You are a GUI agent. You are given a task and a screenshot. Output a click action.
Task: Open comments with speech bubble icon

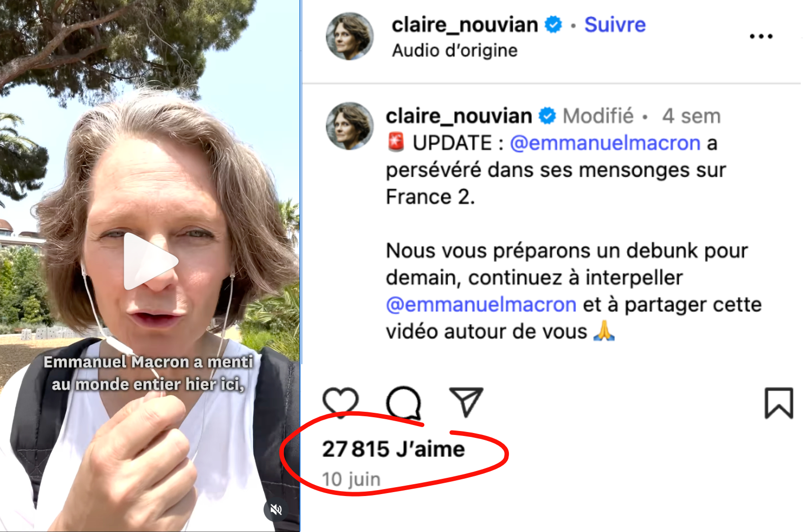coord(404,402)
